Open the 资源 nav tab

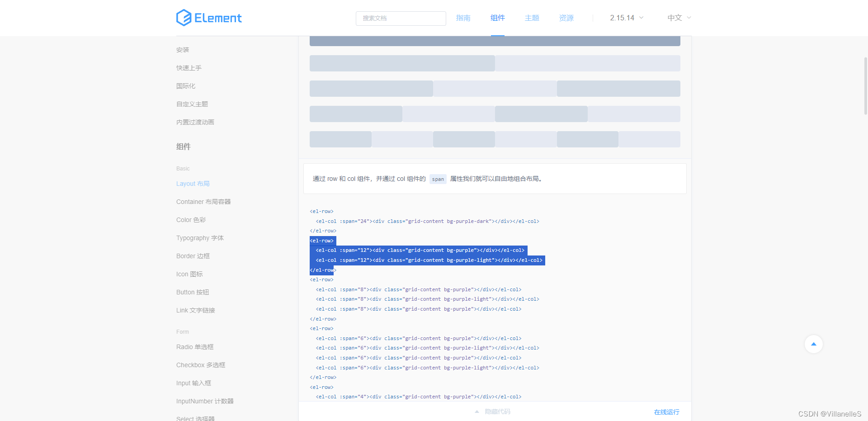point(566,18)
